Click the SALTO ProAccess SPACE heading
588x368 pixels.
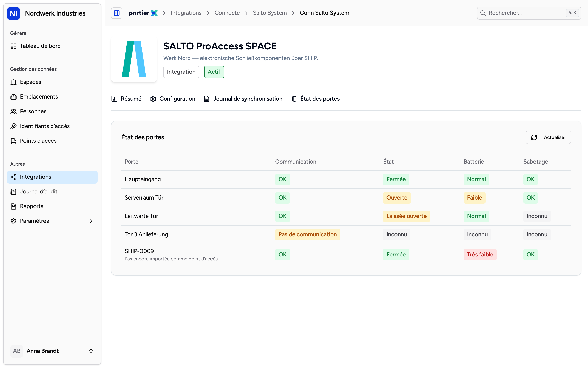pos(220,46)
